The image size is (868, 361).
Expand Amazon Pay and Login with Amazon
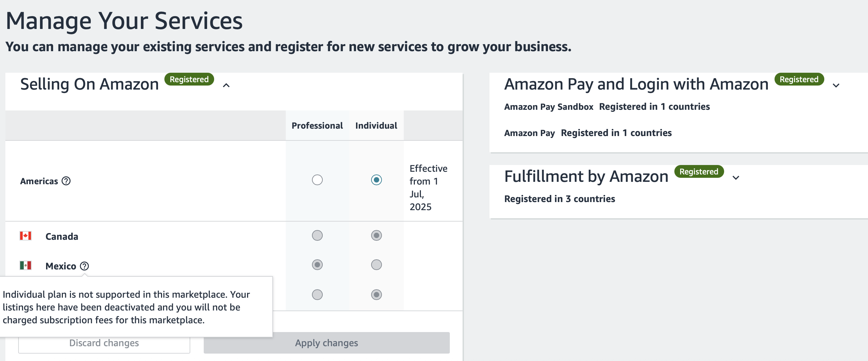coord(836,85)
